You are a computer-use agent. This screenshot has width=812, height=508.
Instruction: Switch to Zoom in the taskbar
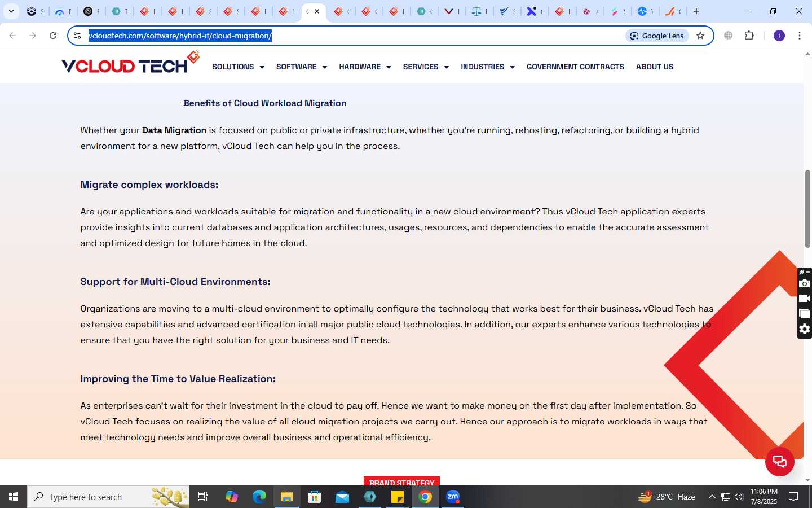[x=453, y=497]
